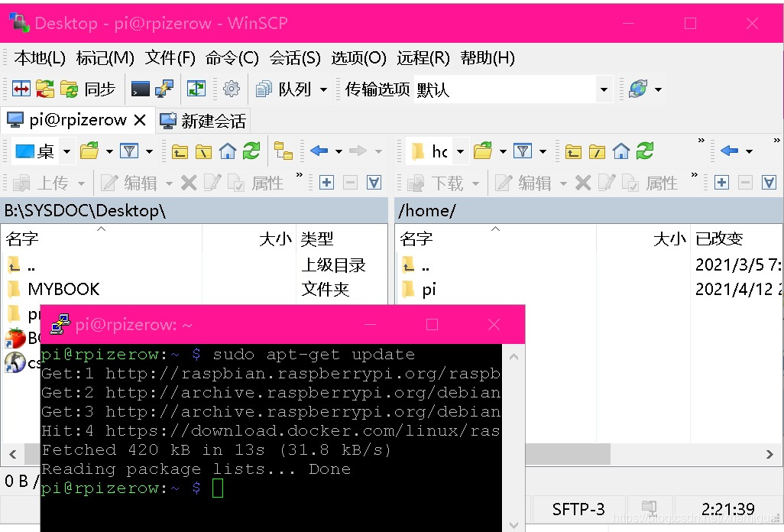Image resolution: width=784 pixels, height=532 pixels.
Task: Click the remote panel 编辑 (Edit) button
Action: [x=523, y=183]
